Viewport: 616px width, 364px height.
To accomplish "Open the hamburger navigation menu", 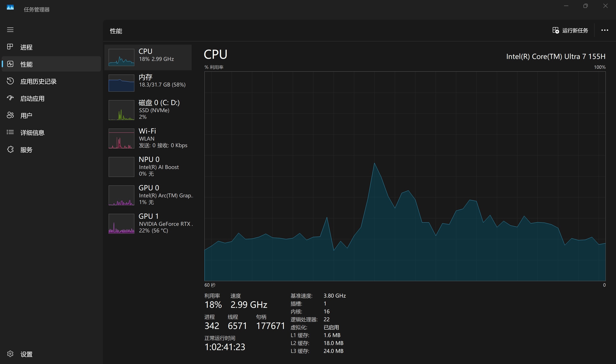I will point(10,30).
